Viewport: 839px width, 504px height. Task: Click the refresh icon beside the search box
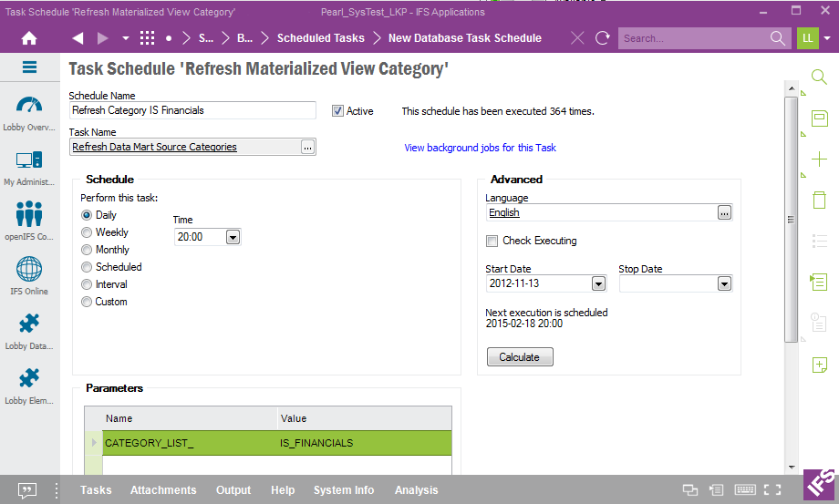[x=602, y=38]
